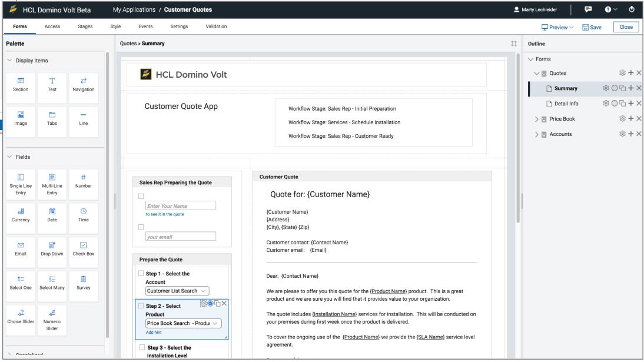Pick the Numeric Slider item
The image size is (644, 362).
(x=52, y=320)
